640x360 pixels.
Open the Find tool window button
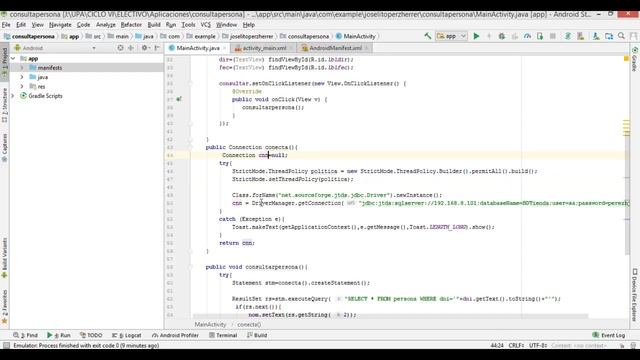tap(25, 335)
